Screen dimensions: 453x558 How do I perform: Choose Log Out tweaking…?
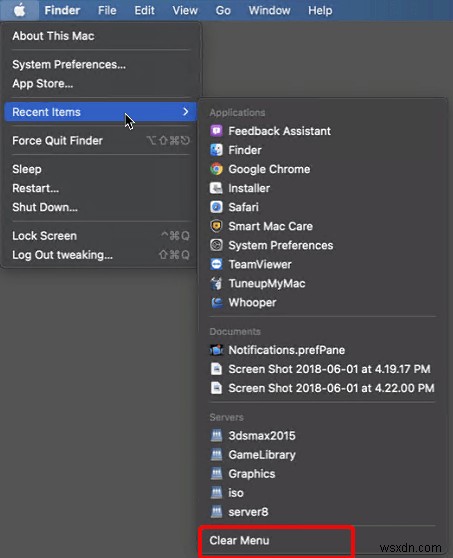[101, 255]
